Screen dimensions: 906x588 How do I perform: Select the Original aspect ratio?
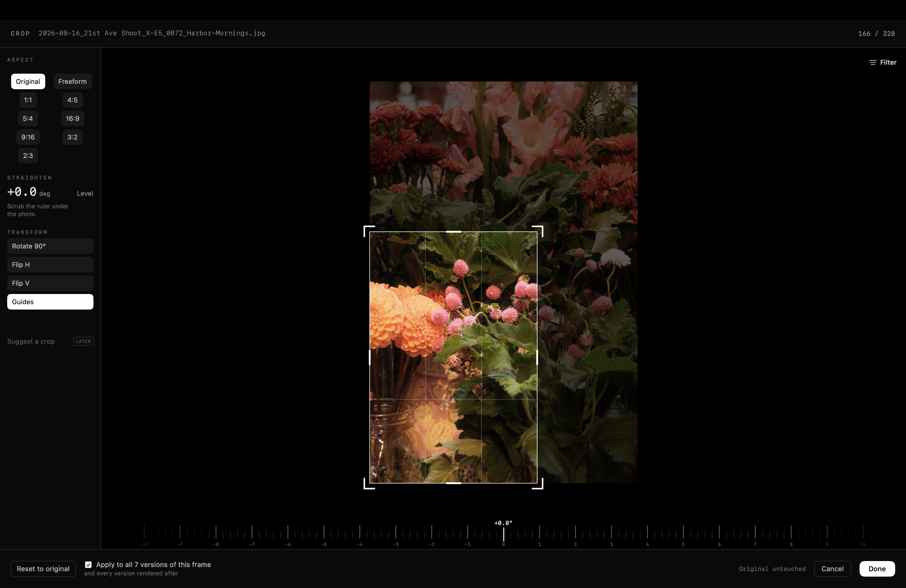click(28, 81)
